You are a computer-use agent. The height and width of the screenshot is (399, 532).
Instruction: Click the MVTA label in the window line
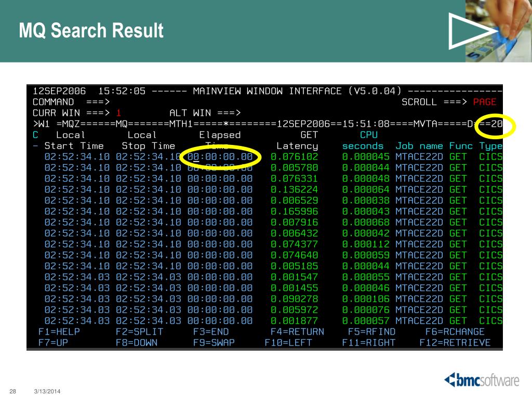point(425,124)
